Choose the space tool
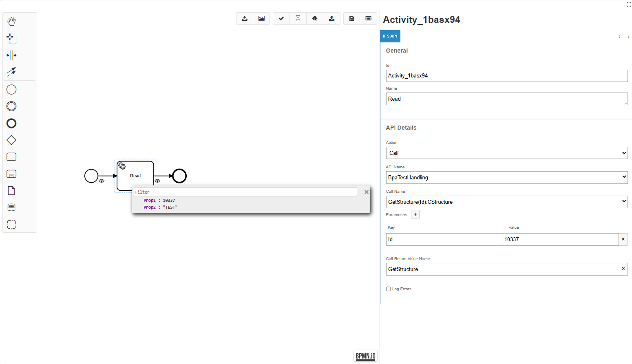The width and height of the screenshot is (632, 364). 11,55
